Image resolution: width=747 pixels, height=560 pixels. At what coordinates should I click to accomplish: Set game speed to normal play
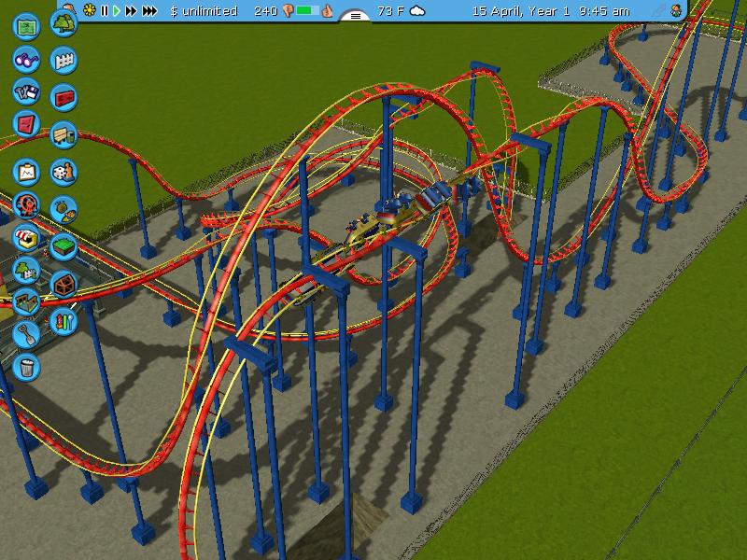point(117,11)
